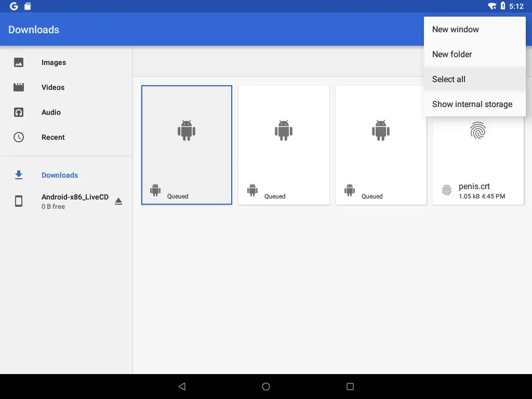532x399 pixels.
Task: Choose New folder from menu
Action: point(475,54)
